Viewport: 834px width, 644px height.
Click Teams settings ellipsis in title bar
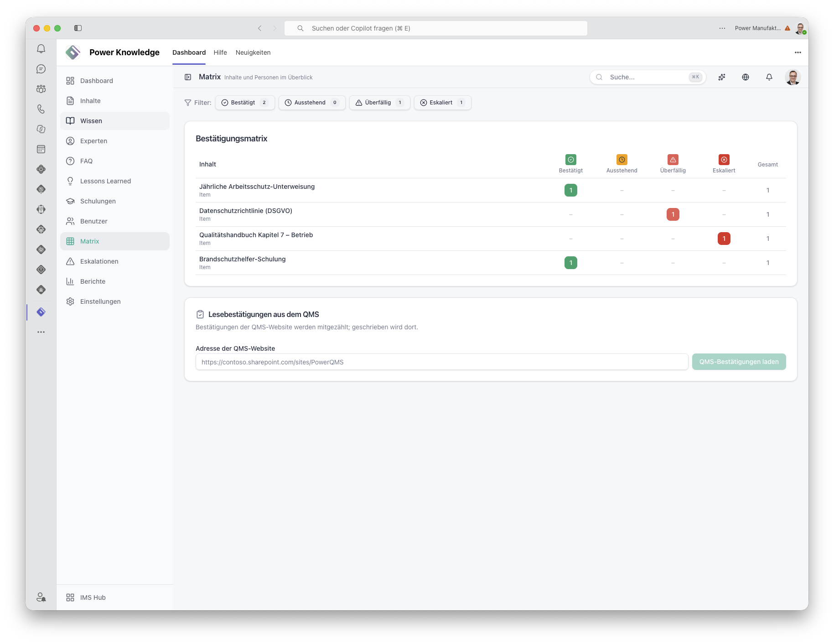pyautogui.click(x=722, y=28)
